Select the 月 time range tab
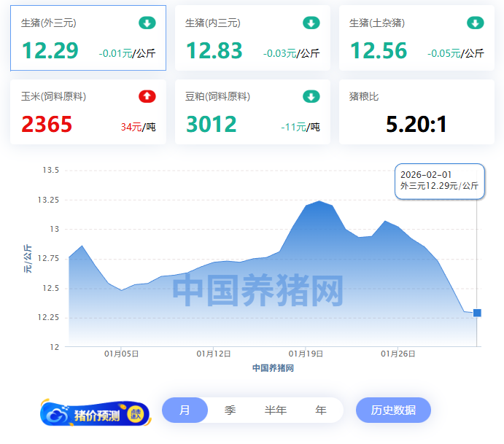 point(185,410)
